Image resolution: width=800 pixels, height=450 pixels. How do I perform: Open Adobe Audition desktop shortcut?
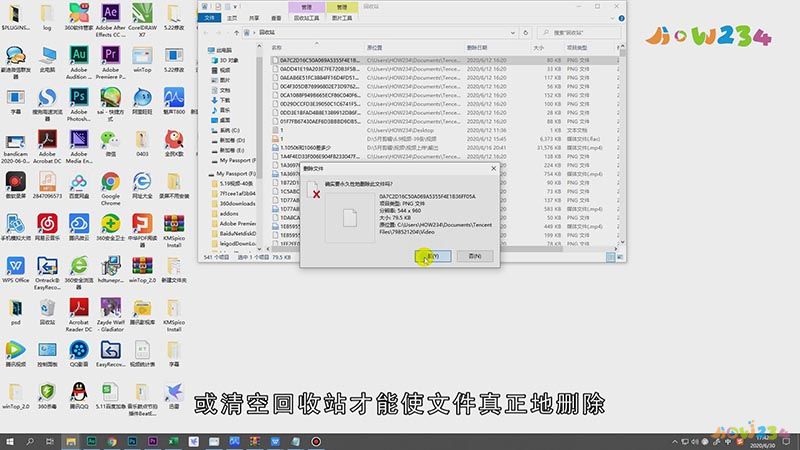click(x=79, y=62)
